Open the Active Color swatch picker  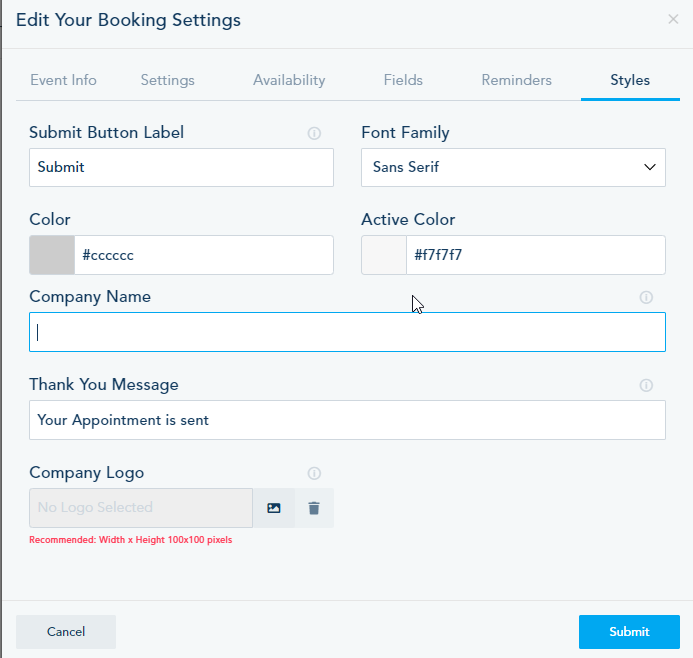(x=384, y=255)
